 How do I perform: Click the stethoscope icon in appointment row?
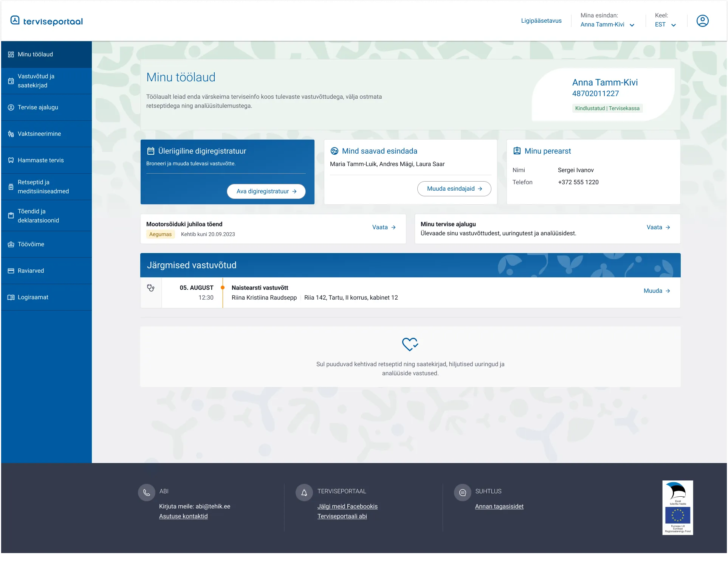[x=151, y=288]
